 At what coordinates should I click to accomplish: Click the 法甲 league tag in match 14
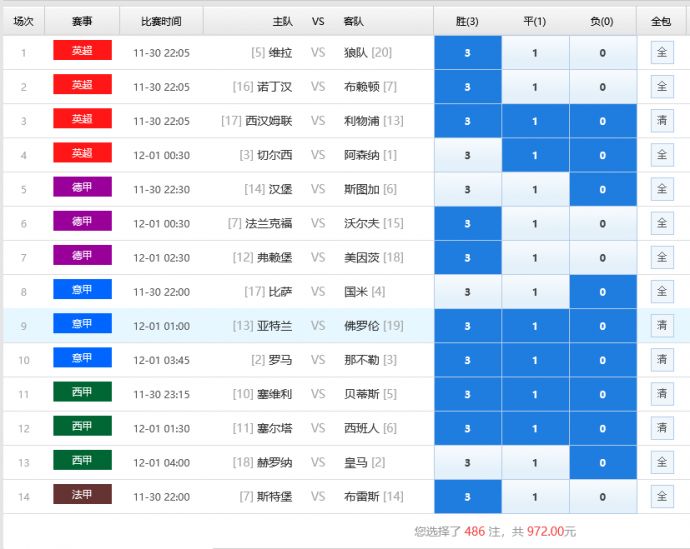(82, 494)
